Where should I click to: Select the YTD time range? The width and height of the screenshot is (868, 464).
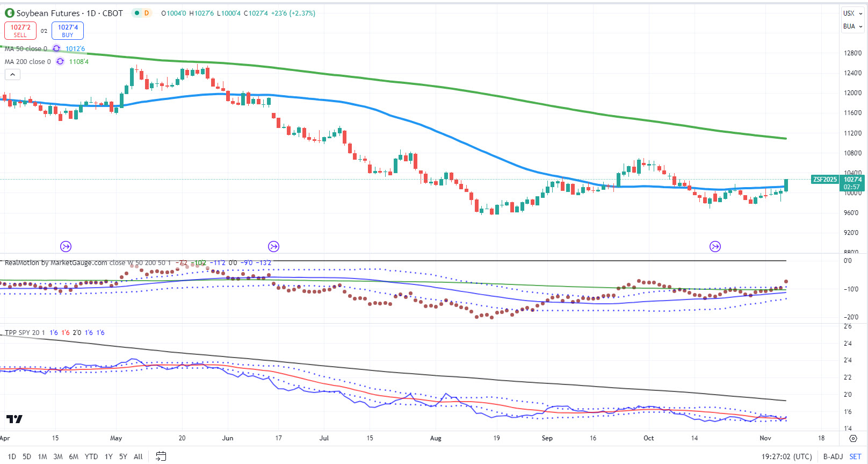pyautogui.click(x=91, y=456)
